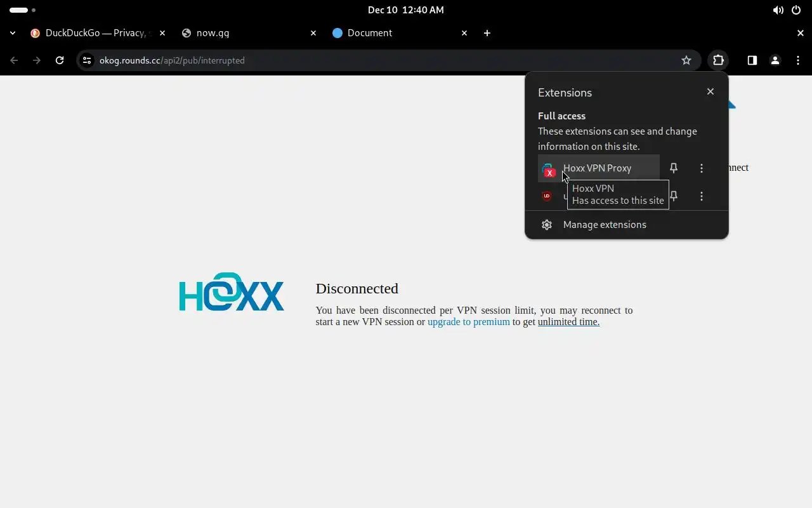The width and height of the screenshot is (812, 508).
Task: Close the DuckDuckGo tab
Action: [x=162, y=33]
